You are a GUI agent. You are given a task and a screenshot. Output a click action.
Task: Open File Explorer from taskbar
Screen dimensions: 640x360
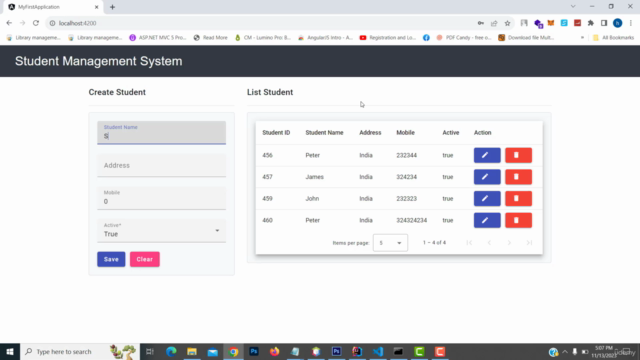[x=192, y=351]
